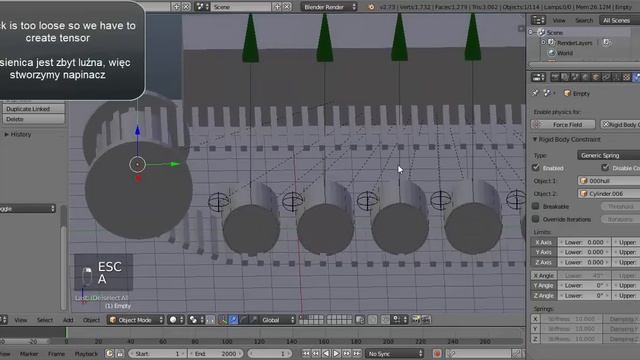Open the outliner editor type icon
The width and height of the screenshot is (640, 360).
(538, 20)
